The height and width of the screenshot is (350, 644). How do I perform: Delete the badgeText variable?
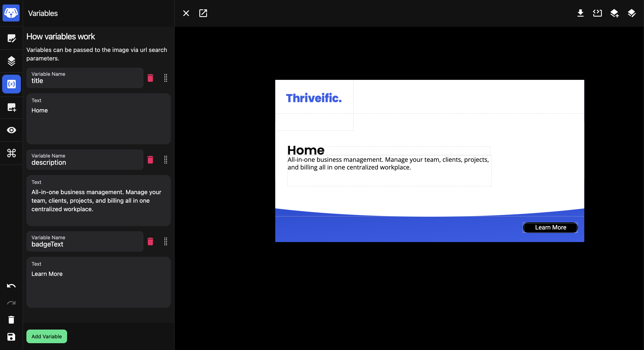click(x=150, y=241)
